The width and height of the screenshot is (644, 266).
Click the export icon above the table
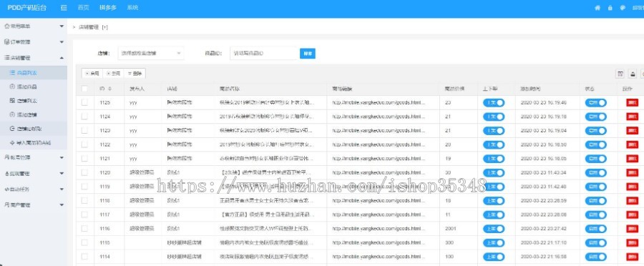633,74
